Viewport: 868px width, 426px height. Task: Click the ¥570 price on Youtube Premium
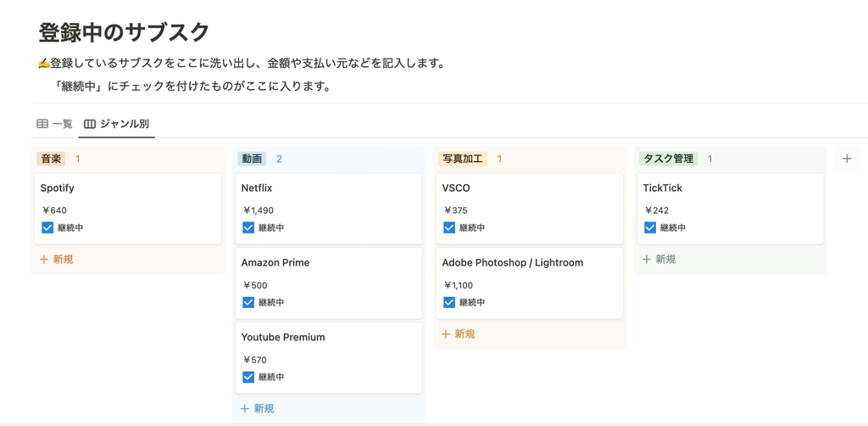255,360
